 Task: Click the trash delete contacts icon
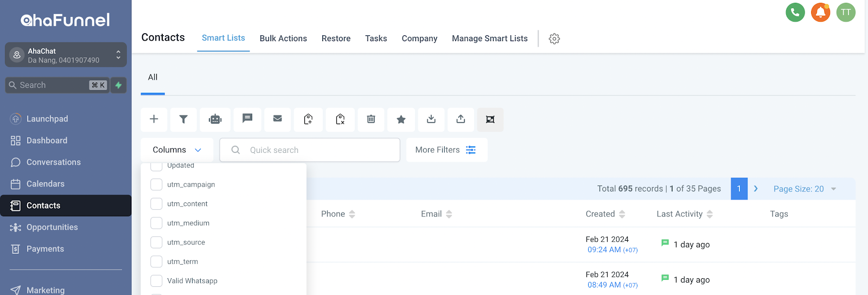371,119
